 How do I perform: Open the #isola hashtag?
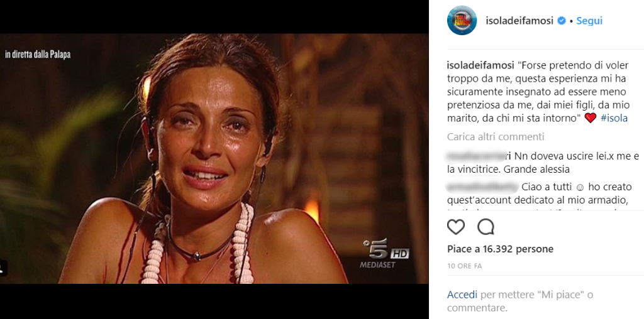pyautogui.click(x=614, y=118)
